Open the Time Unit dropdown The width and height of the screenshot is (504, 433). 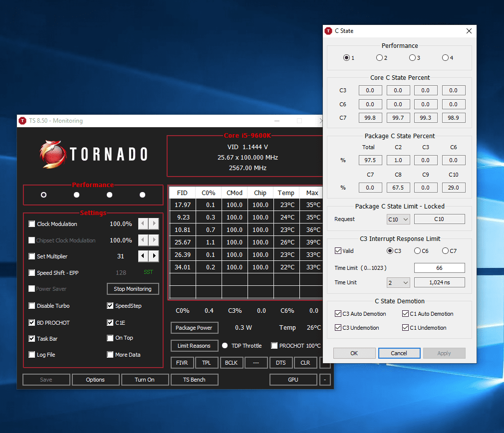398,283
